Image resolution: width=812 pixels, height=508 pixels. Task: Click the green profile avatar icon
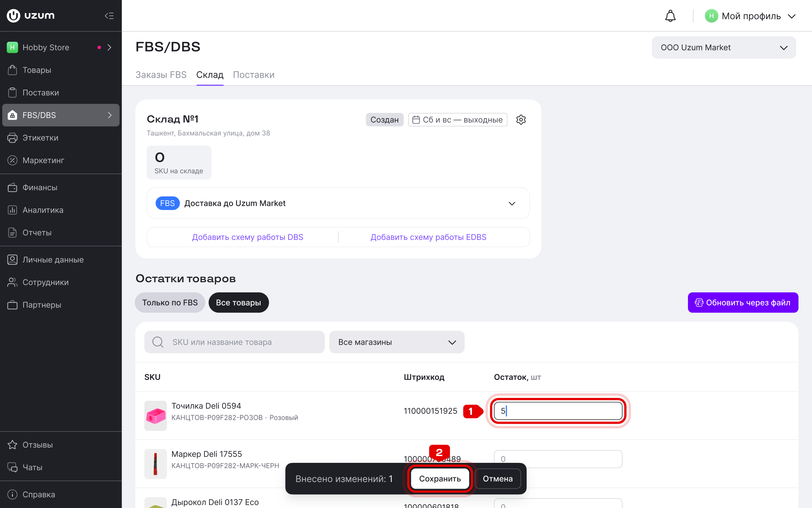[x=711, y=16]
